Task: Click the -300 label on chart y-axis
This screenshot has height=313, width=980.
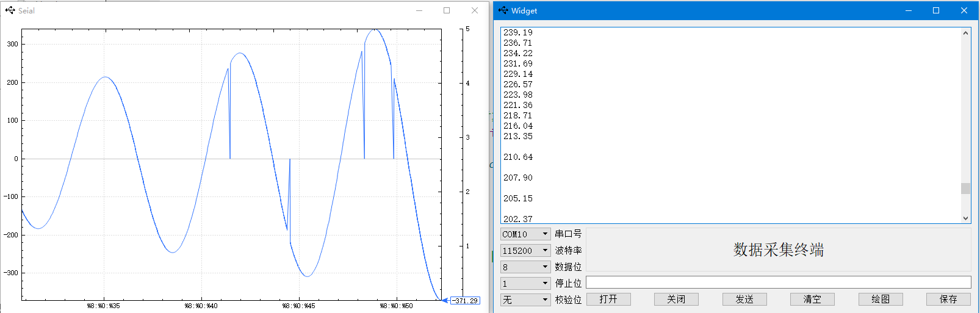Action: [11, 273]
